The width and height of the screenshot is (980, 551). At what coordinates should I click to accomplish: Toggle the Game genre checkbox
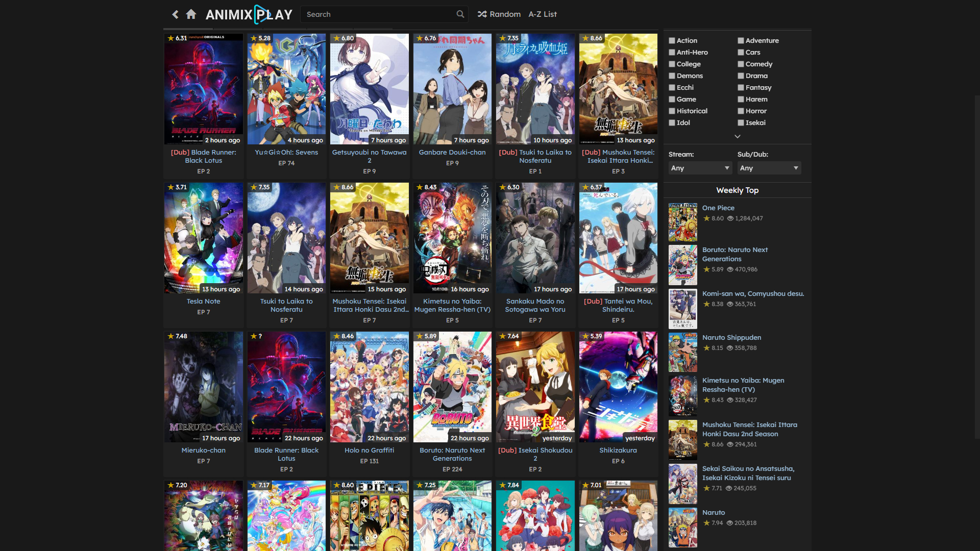click(672, 99)
